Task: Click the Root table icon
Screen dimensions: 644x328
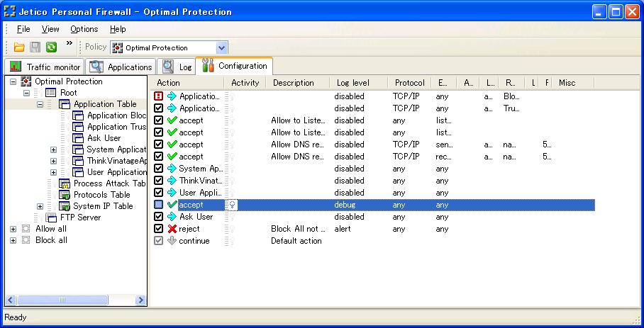Action: tap(50, 93)
